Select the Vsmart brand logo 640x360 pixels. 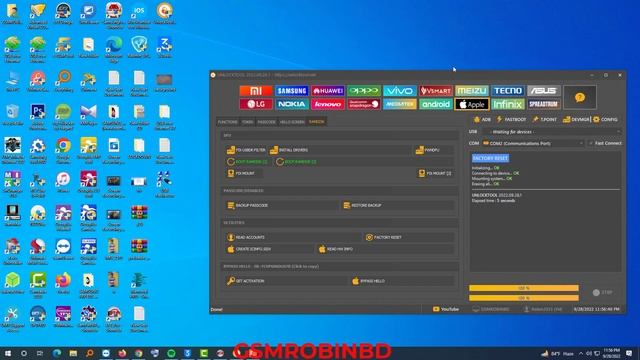tap(436, 91)
